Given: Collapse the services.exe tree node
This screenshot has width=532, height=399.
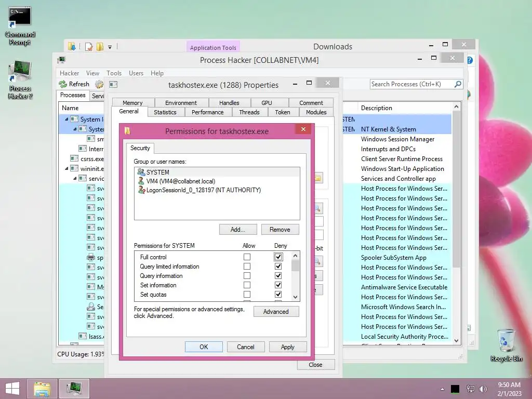Looking at the screenshot, I should pos(75,178).
